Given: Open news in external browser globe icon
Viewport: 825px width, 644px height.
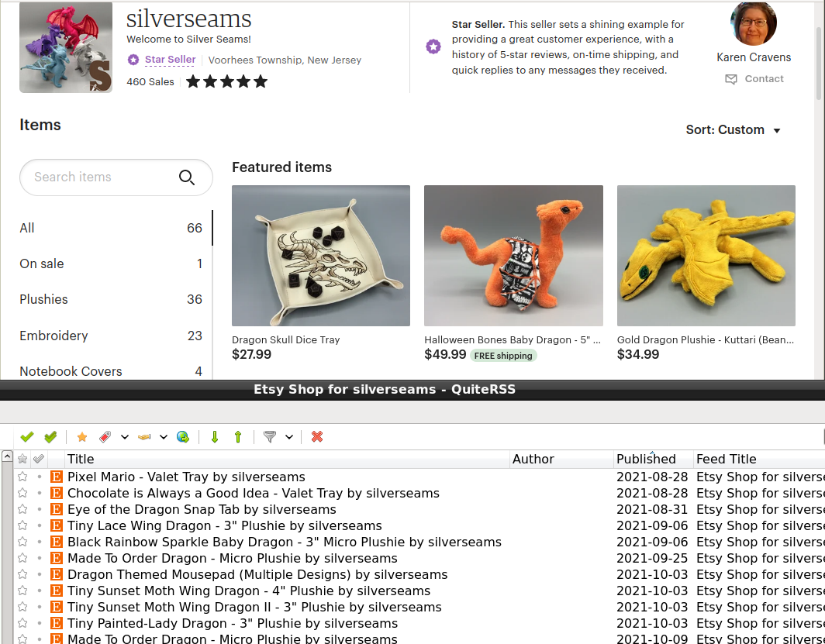Looking at the screenshot, I should click(x=182, y=437).
